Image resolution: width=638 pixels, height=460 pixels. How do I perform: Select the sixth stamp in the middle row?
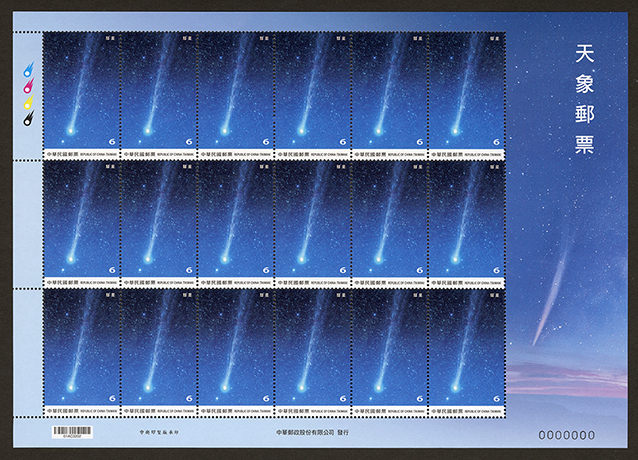point(466,224)
